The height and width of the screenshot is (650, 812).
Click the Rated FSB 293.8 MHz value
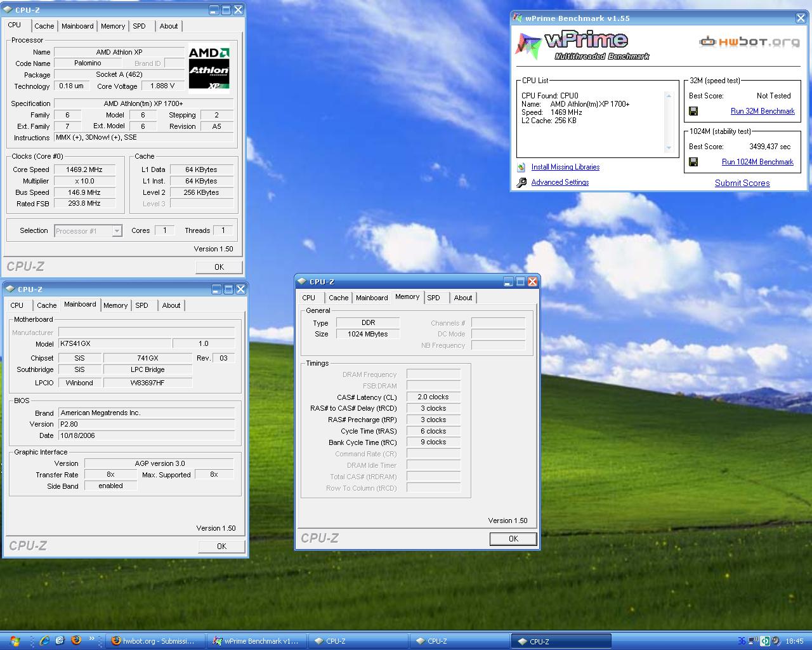(x=84, y=204)
